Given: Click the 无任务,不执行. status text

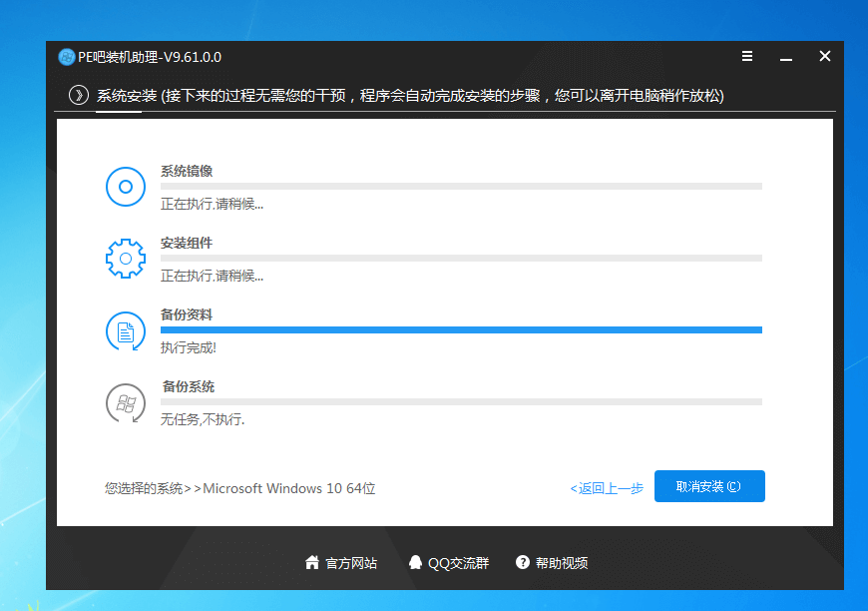Looking at the screenshot, I should point(203,419).
